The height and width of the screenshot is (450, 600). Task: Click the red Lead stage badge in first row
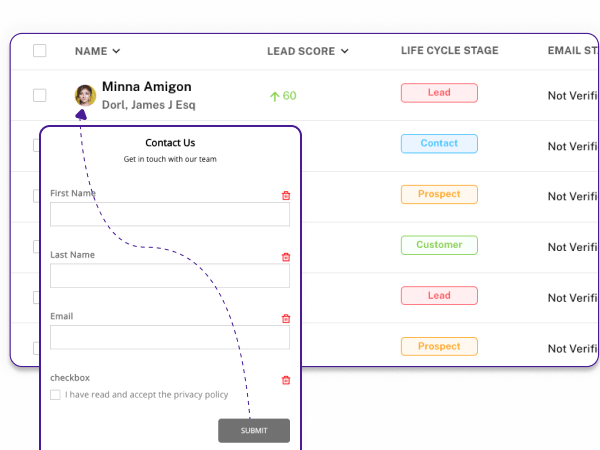(439, 93)
